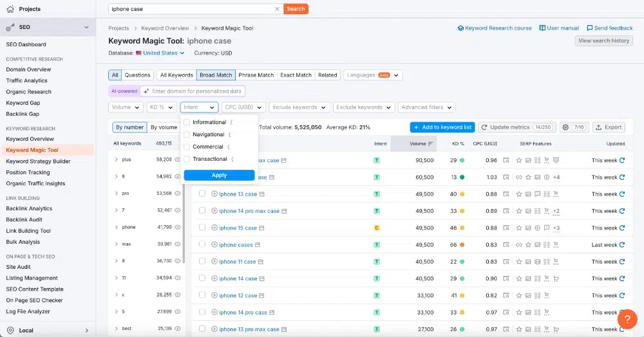Click the Projects home icon

[10, 8]
